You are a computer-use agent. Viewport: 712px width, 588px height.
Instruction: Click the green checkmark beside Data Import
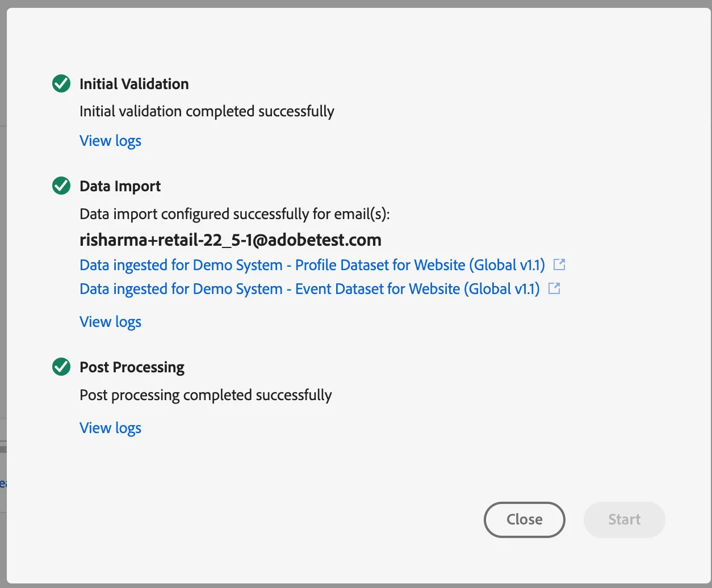[61, 186]
